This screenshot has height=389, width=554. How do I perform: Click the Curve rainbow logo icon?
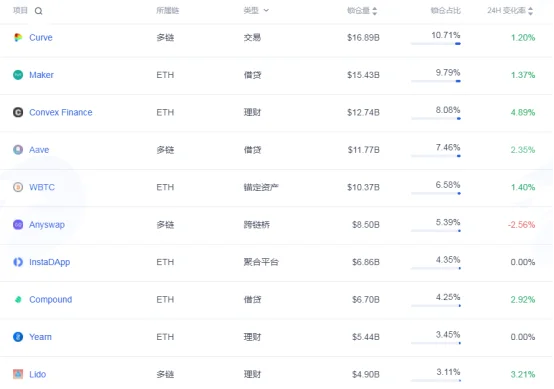(x=18, y=37)
